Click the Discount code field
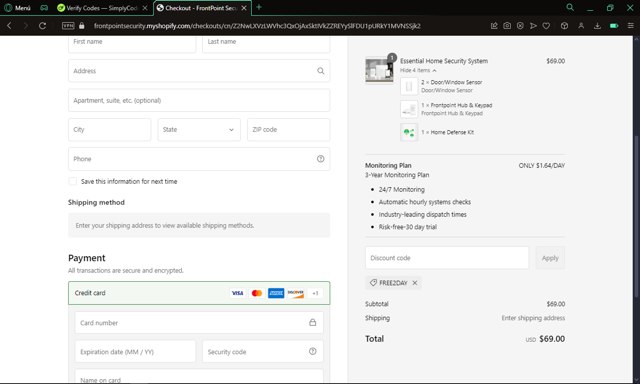Image resolution: width=640 pixels, height=384 pixels. [x=447, y=258]
